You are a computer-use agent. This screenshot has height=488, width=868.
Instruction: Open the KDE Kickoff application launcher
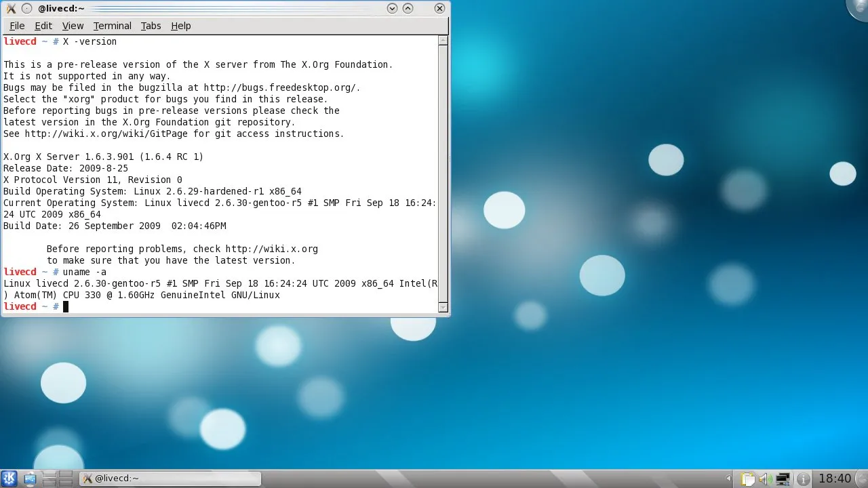(9, 479)
